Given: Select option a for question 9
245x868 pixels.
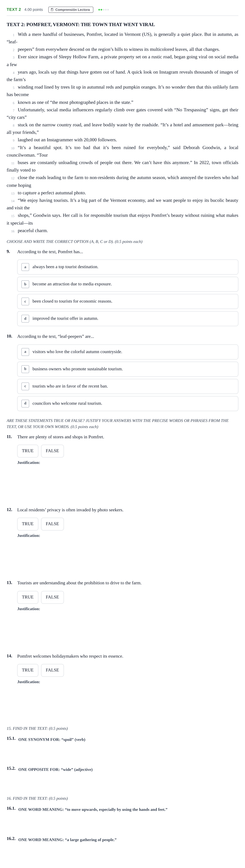Looking at the screenshot, I should (128, 267).
